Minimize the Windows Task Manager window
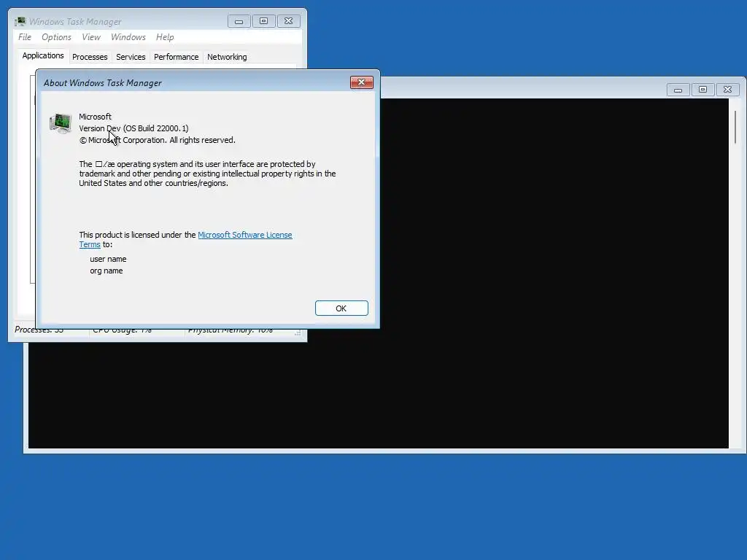 (239, 21)
